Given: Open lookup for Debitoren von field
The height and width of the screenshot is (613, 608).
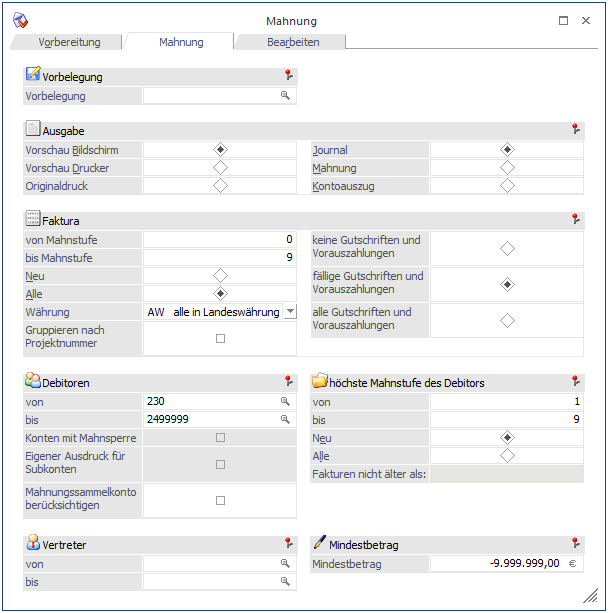Looking at the screenshot, I should [x=285, y=400].
